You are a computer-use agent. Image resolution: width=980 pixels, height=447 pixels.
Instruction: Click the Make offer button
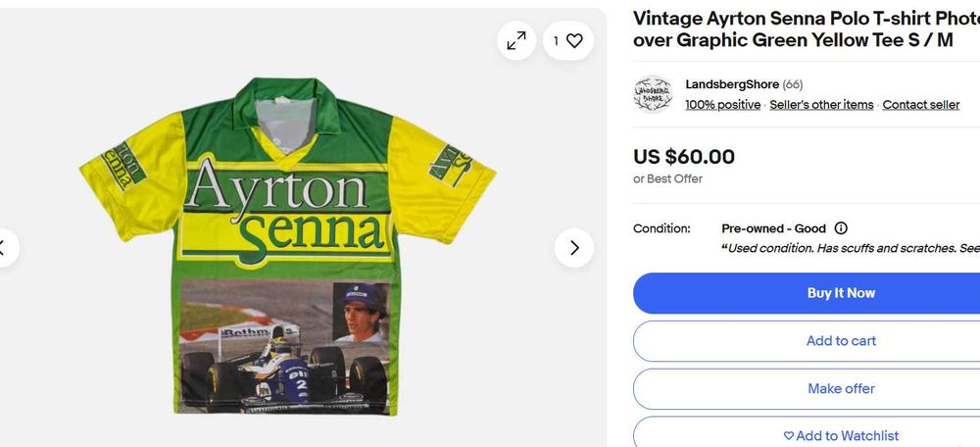click(841, 389)
